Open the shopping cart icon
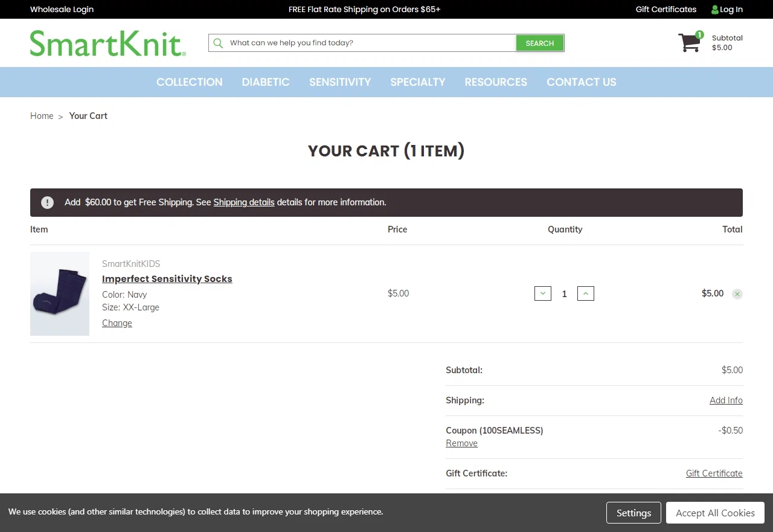 pos(690,42)
